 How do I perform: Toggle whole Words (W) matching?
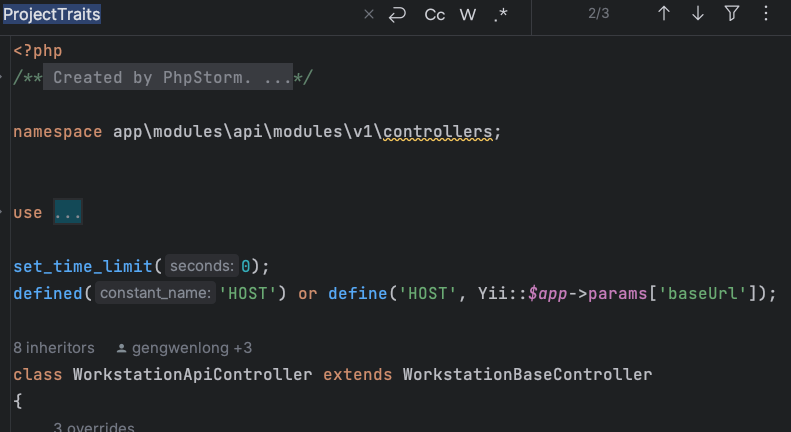click(x=468, y=14)
